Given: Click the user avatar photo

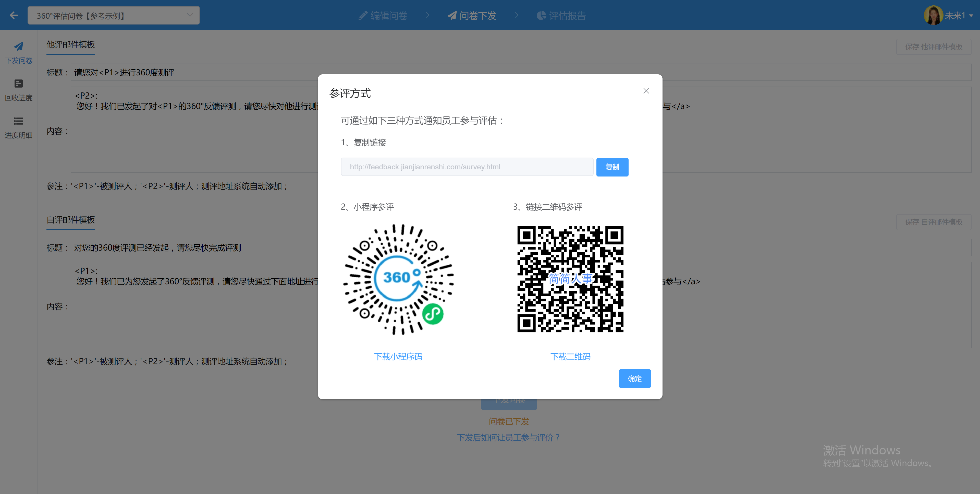Looking at the screenshot, I should click(x=933, y=16).
